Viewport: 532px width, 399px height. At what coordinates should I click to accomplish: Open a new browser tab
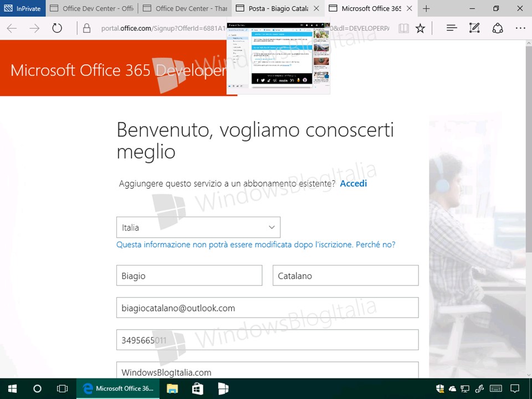coord(426,8)
